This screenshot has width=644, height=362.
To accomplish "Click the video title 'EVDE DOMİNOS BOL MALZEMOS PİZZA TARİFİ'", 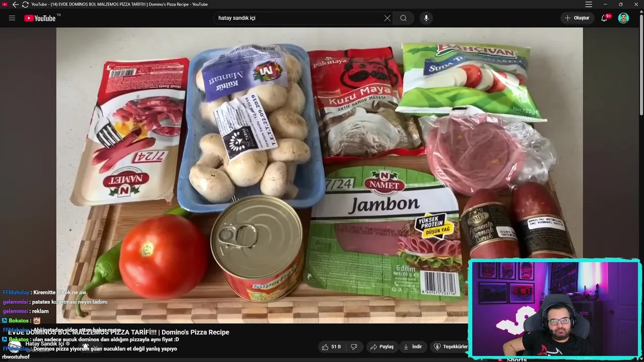I will pos(118,332).
